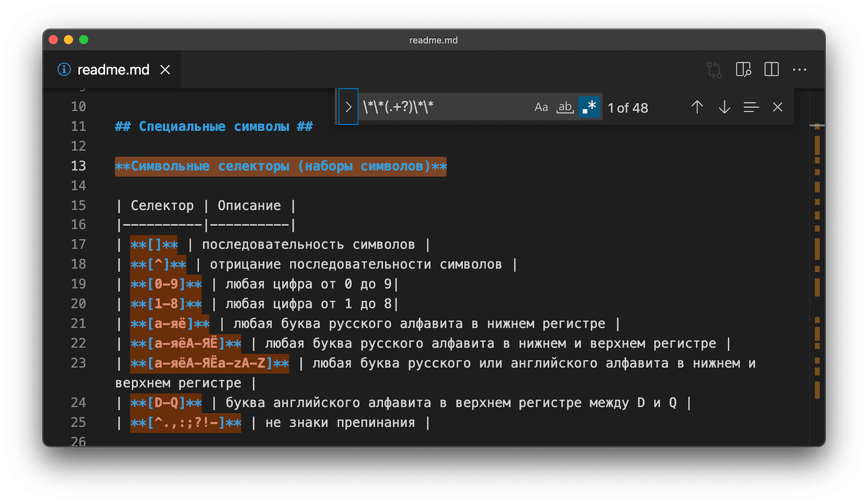Click line number 13 in gutter

(78, 166)
